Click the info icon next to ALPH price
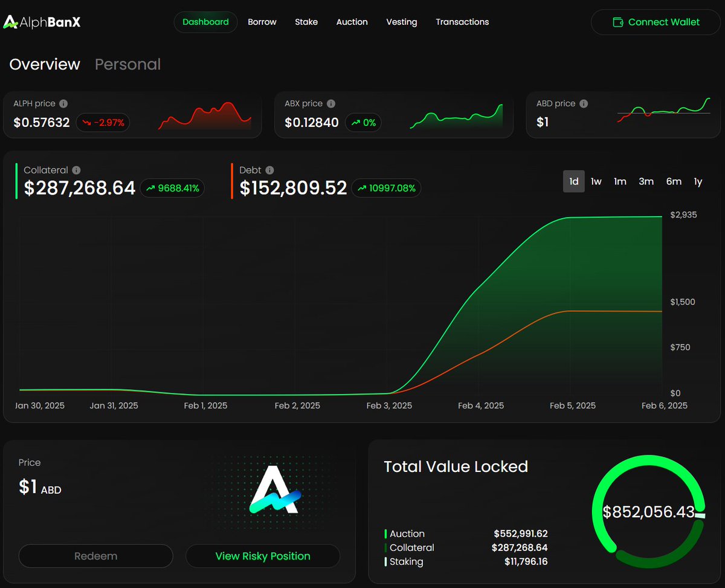 pyautogui.click(x=63, y=103)
